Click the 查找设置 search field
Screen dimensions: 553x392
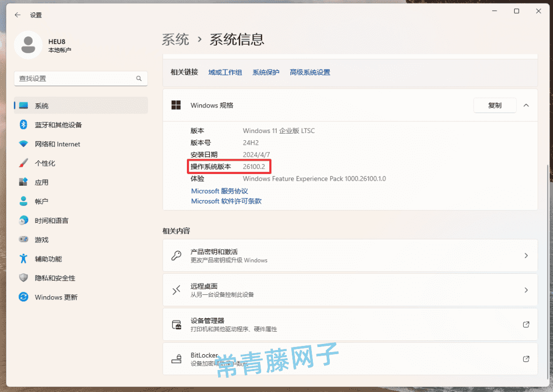[81, 78]
